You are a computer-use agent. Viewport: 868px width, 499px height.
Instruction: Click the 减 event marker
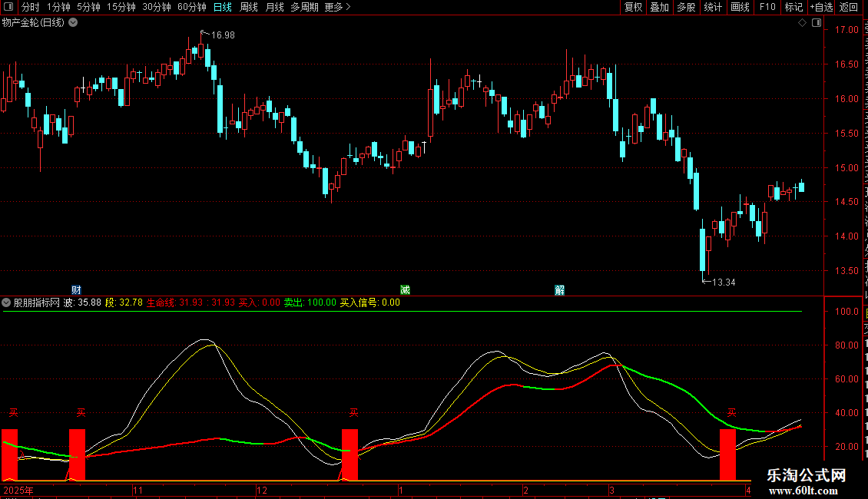pyautogui.click(x=406, y=290)
